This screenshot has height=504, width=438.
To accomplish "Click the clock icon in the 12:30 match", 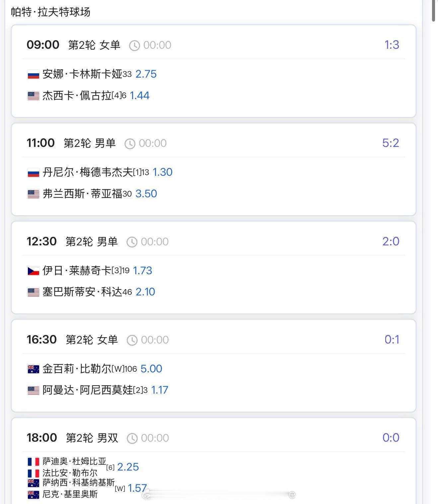I will pos(132,242).
